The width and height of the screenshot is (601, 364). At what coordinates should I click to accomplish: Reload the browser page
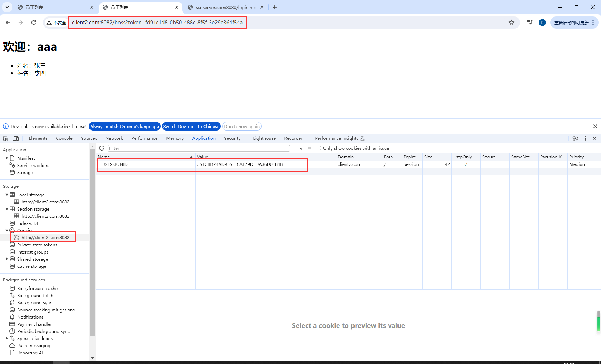point(34,23)
